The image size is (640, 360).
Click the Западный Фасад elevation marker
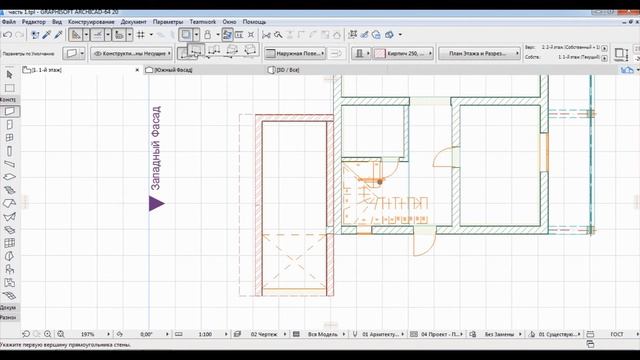pos(156,203)
